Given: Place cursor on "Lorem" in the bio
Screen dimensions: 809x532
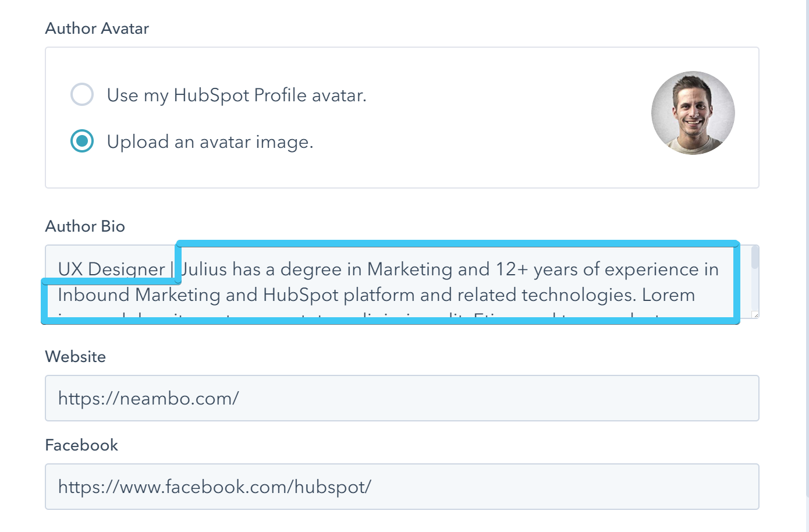Looking at the screenshot, I should point(668,295).
